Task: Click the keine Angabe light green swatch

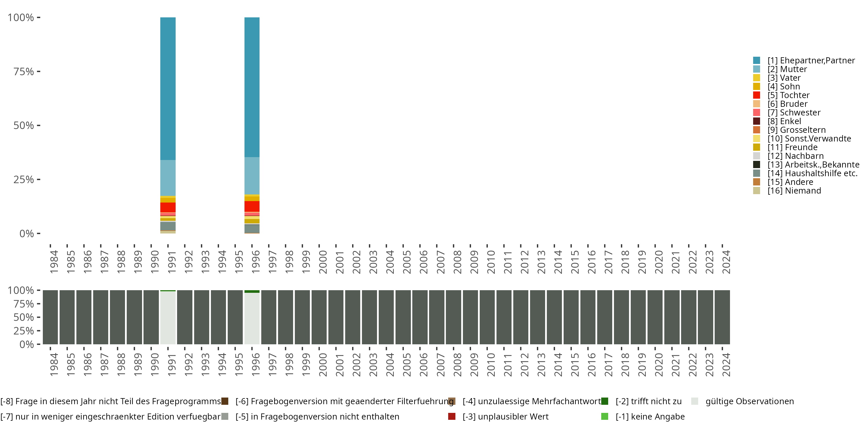Action: click(x=604, y=416)
